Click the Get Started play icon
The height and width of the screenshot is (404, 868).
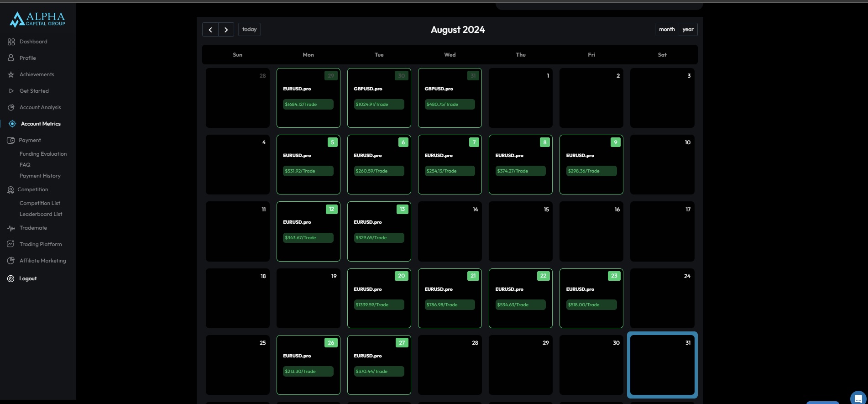tap(11, 91)
